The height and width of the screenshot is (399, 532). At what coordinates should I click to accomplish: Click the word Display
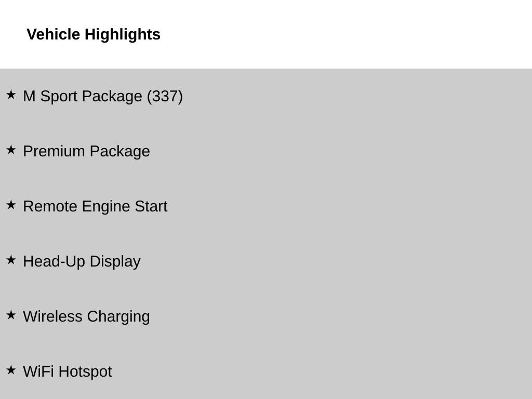point(115,262)
